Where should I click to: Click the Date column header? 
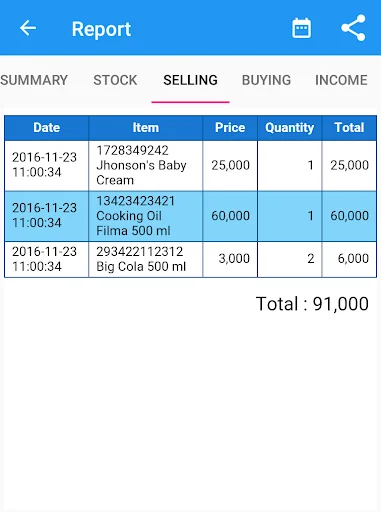point(47,128)
